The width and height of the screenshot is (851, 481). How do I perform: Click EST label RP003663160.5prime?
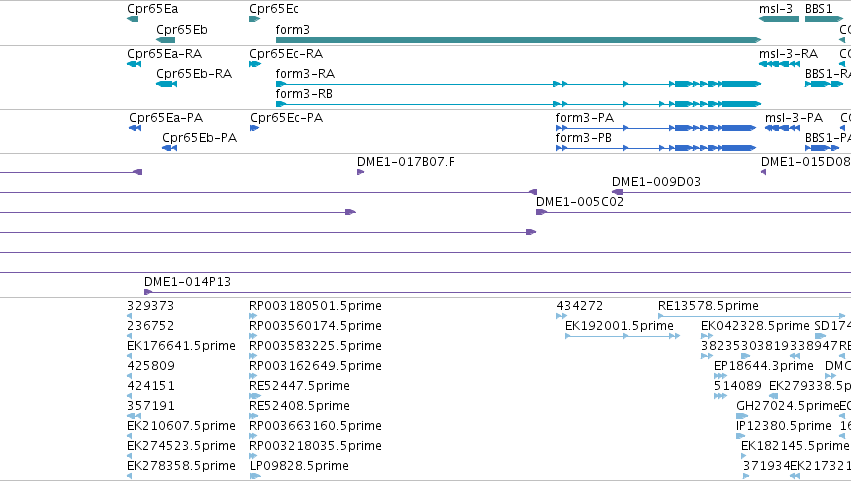[x=315, y=426]
